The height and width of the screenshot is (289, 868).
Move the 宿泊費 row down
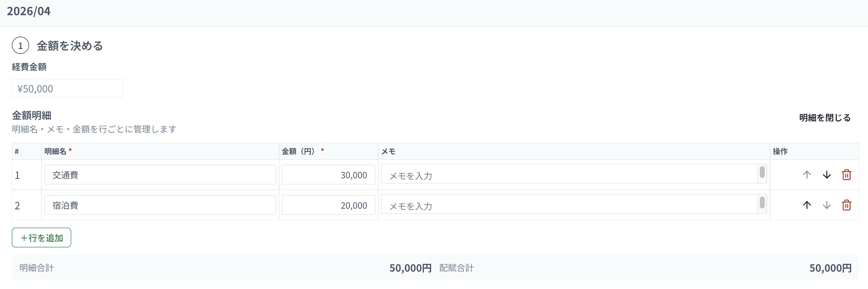tap(826, 205)
